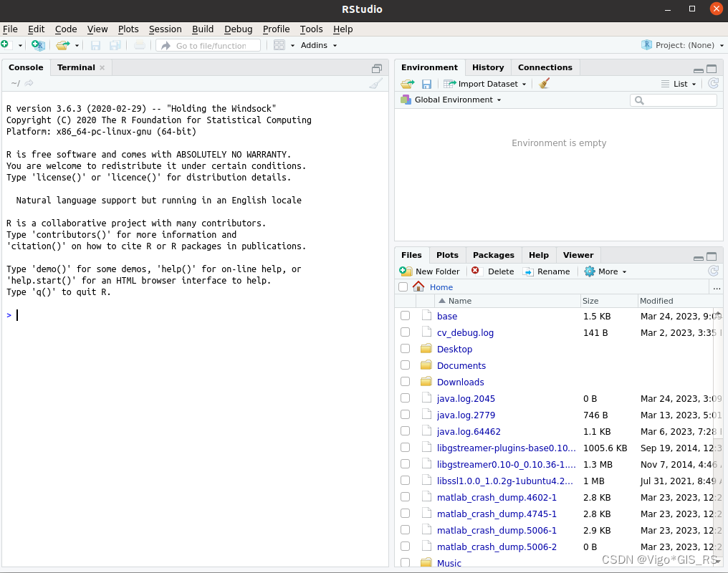Select the Downloads folder checkbox

tap(406, 381)
